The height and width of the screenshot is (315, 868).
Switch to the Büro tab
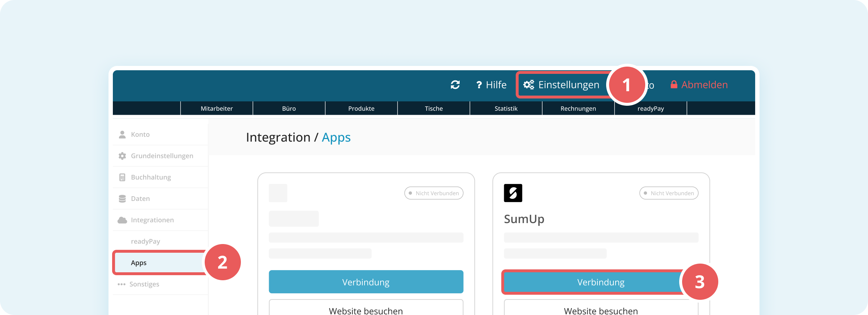point(289,108)
